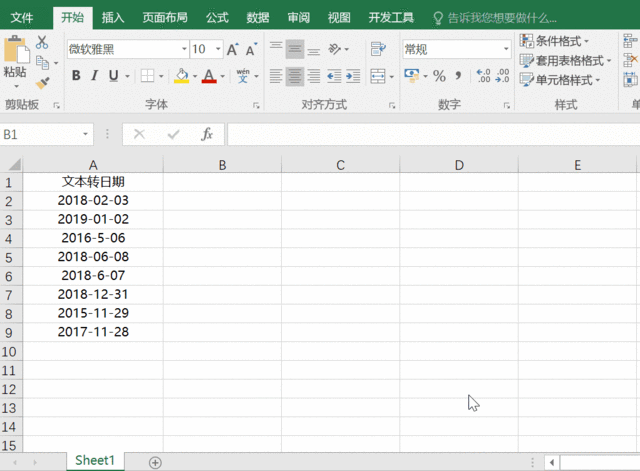Click the Insert Function fx icon
This screenshot has width=640, height=471.
coord(207,134)
